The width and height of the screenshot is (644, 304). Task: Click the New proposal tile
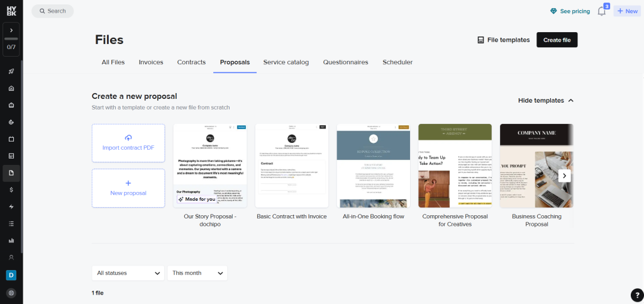pos(128,188)
